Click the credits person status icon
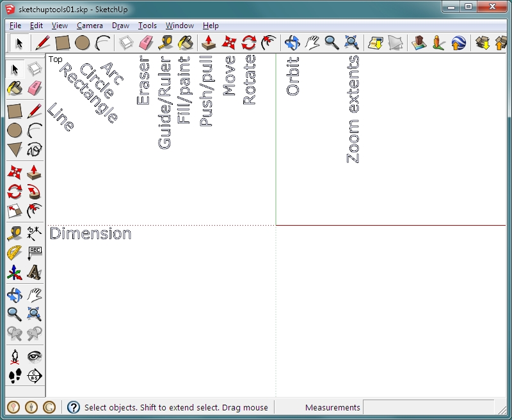The width and height of the screenshot is (512, 420). point(31,407)
